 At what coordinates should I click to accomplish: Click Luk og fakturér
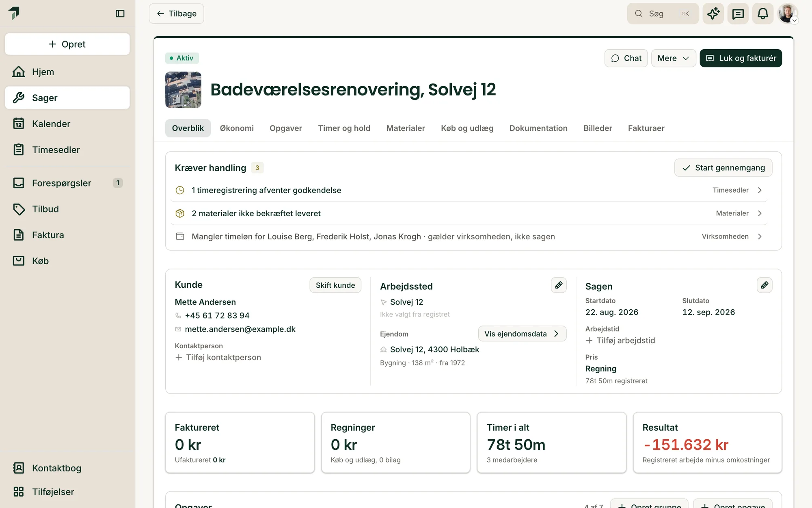741,58
